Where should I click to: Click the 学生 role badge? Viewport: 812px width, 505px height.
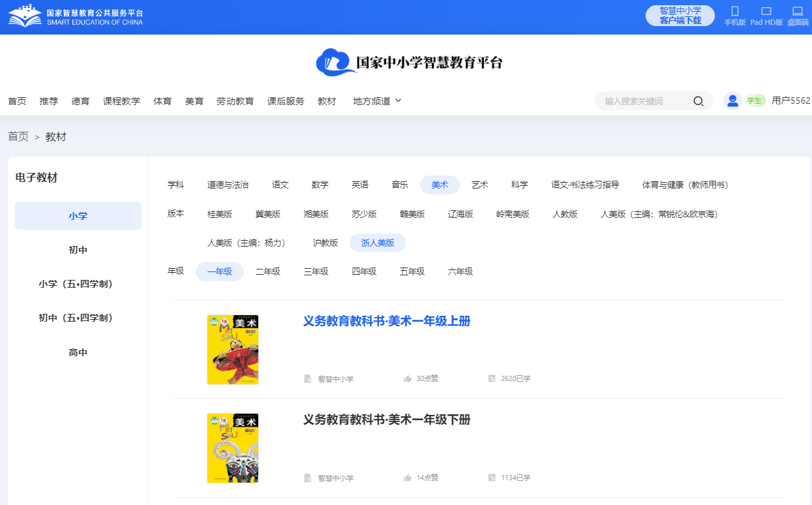(x=755, y=100)
